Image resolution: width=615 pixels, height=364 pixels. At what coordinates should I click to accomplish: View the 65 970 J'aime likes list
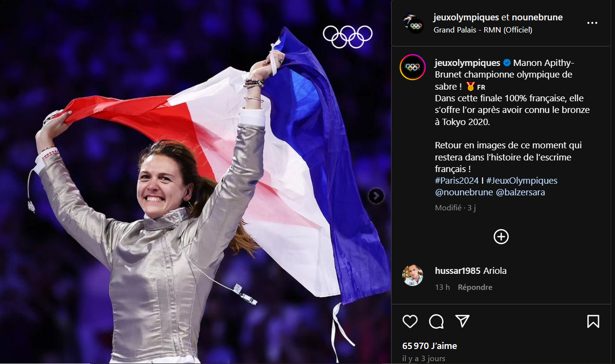(x=429, y=346)
